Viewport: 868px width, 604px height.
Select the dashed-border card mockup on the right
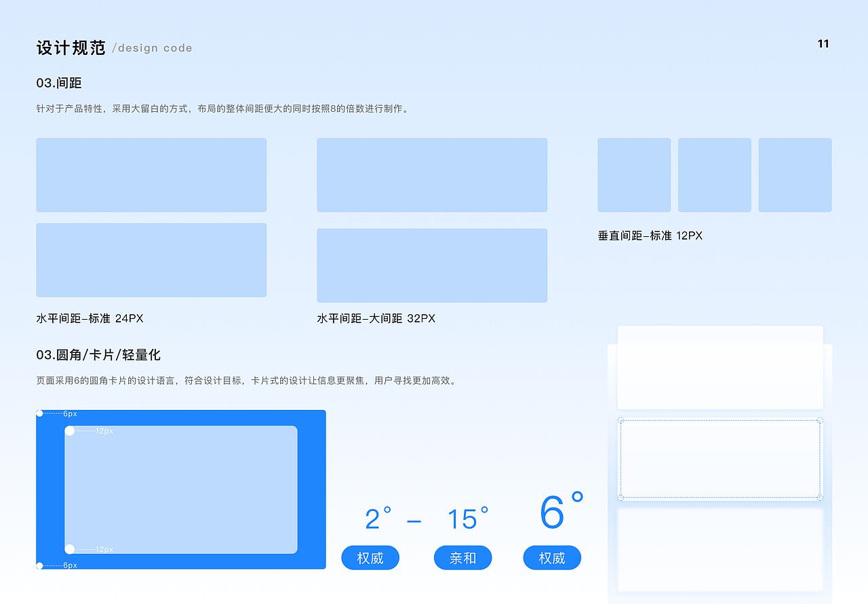[x=720, y=458]
